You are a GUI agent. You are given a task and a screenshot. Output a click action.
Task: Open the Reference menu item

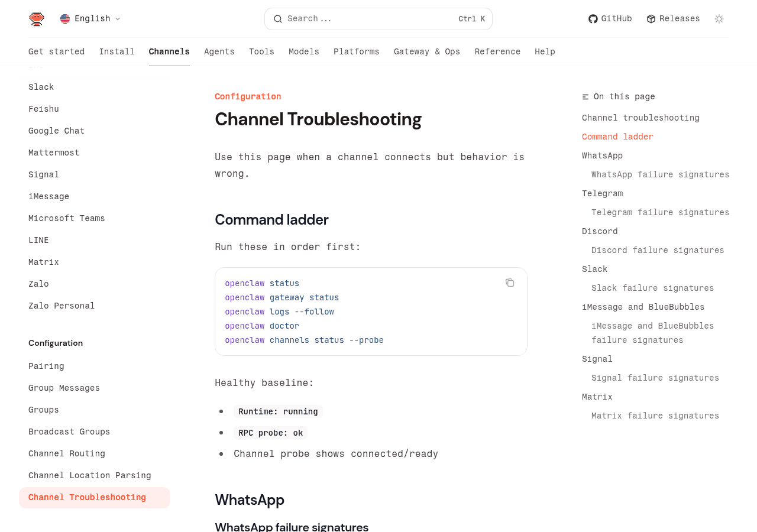(497, 51)
